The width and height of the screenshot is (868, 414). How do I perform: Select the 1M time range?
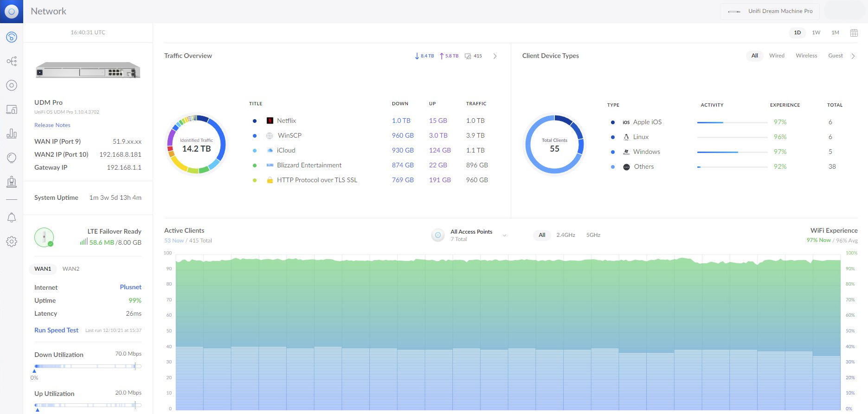[x=835, y=32]
